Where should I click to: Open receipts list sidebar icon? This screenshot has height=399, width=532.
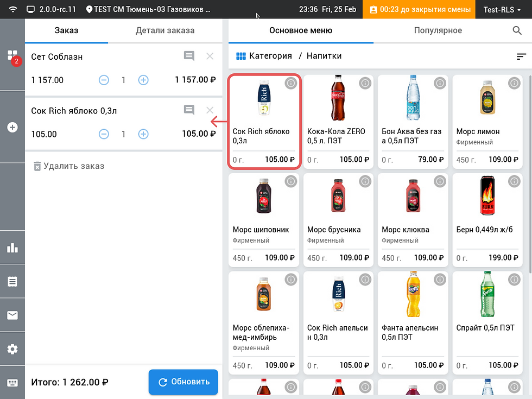point(12,282)
